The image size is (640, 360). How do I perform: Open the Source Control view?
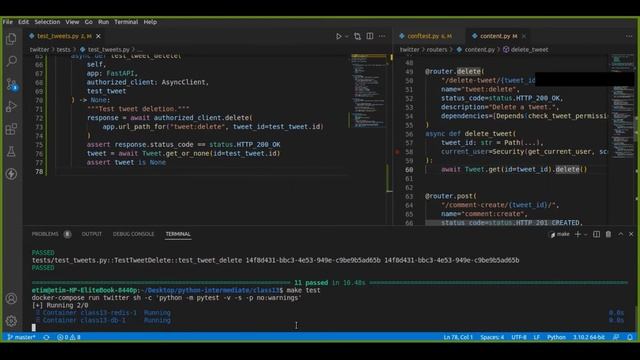point(11,84)
